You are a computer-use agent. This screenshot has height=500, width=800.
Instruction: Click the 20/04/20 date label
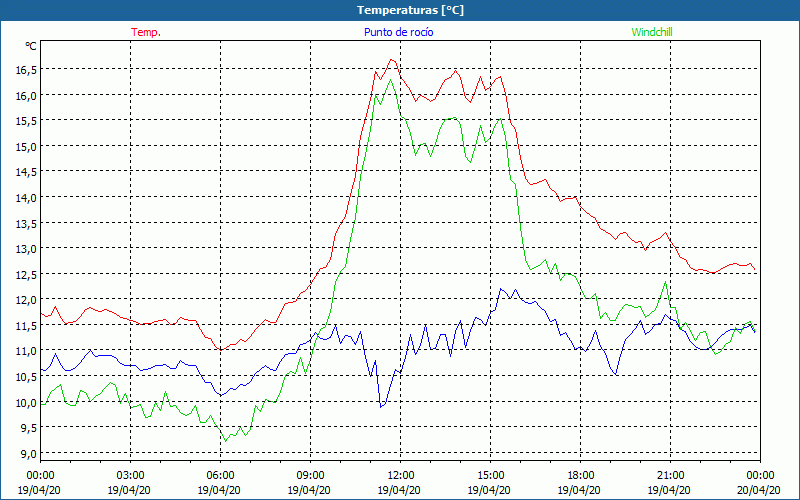click(760, 490)
